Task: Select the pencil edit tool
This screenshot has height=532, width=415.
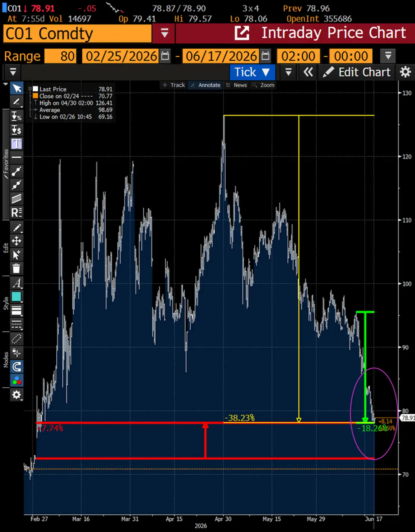Action: 17,228
